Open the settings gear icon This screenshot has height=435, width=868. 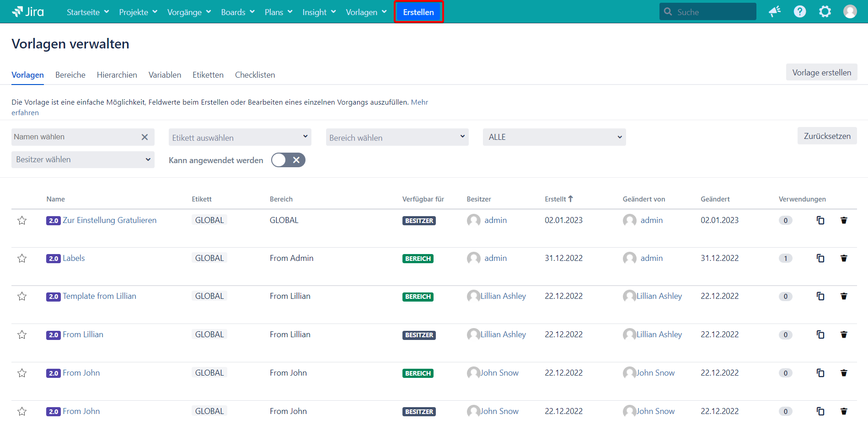point(825,12)
